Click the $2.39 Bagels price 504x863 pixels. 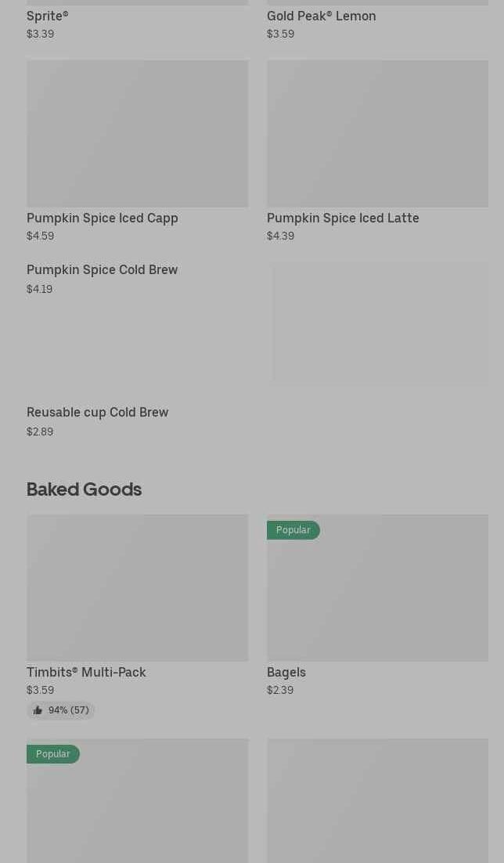(x=280, y=690)
